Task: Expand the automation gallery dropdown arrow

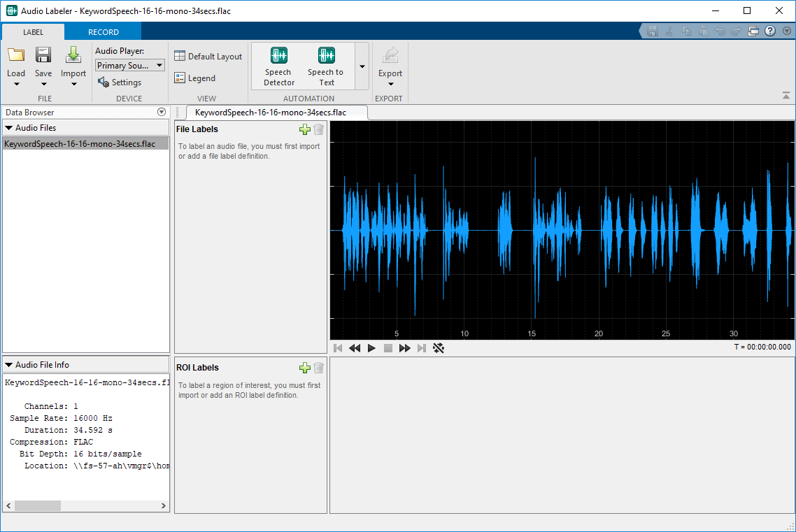Action: pyautogui.click(x=362, y=66)
